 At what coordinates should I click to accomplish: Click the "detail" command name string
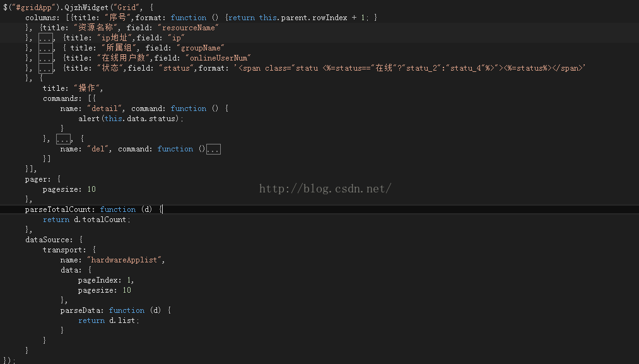[x=104, y=109]
